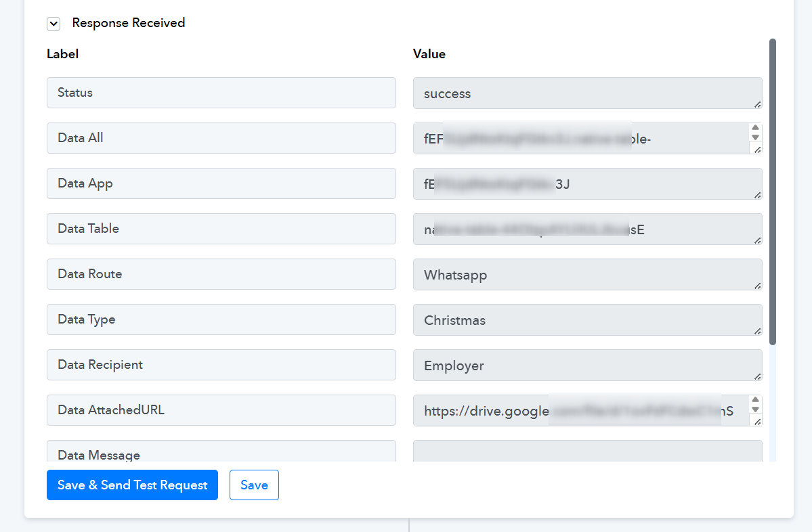Click the Data App label field
The width and height of the screenshot is (812, 532).
coord(221,183)
